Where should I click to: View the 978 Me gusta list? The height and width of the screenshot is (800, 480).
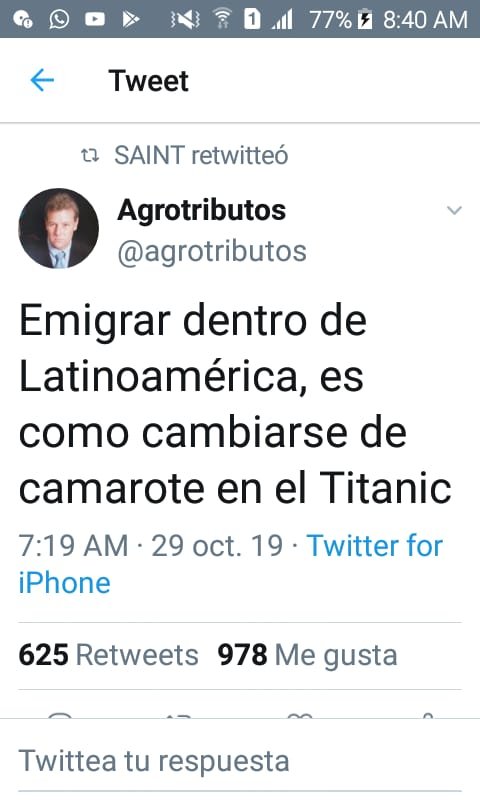point(307,655)
